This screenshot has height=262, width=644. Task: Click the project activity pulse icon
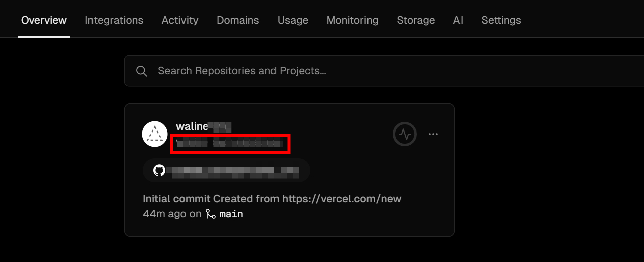405,135
